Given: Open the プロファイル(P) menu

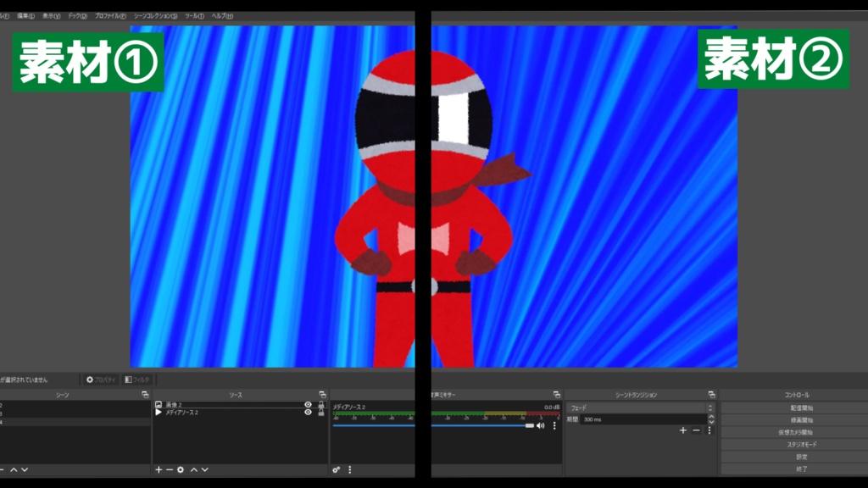Looking at the screenshot, I should click(110, 16).
